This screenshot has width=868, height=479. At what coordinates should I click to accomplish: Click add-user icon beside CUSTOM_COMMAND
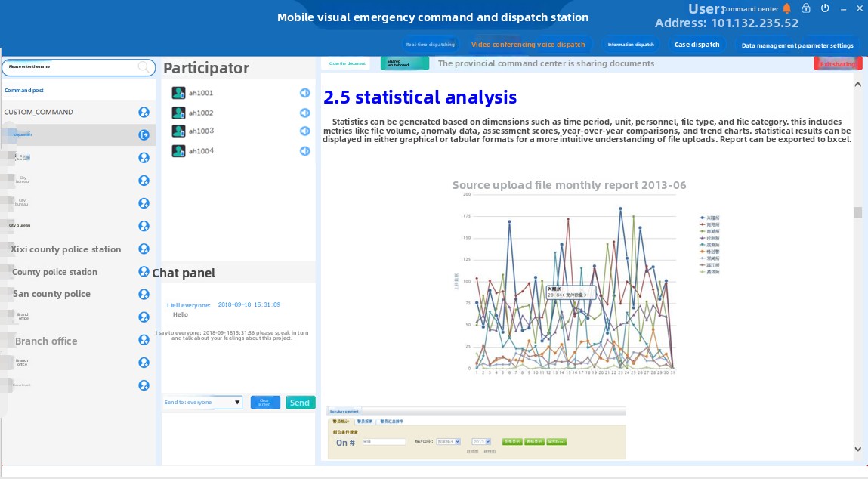click(x=144, y=112)
